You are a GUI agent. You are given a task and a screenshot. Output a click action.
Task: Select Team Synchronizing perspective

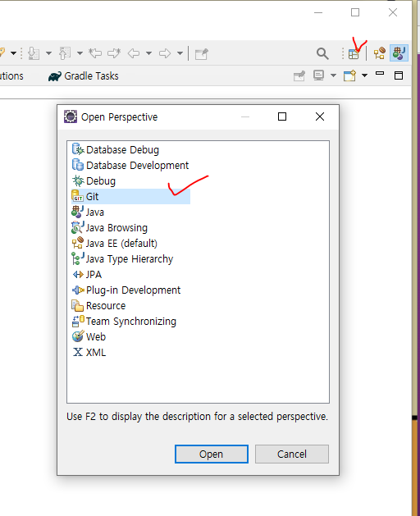(124, 322)
